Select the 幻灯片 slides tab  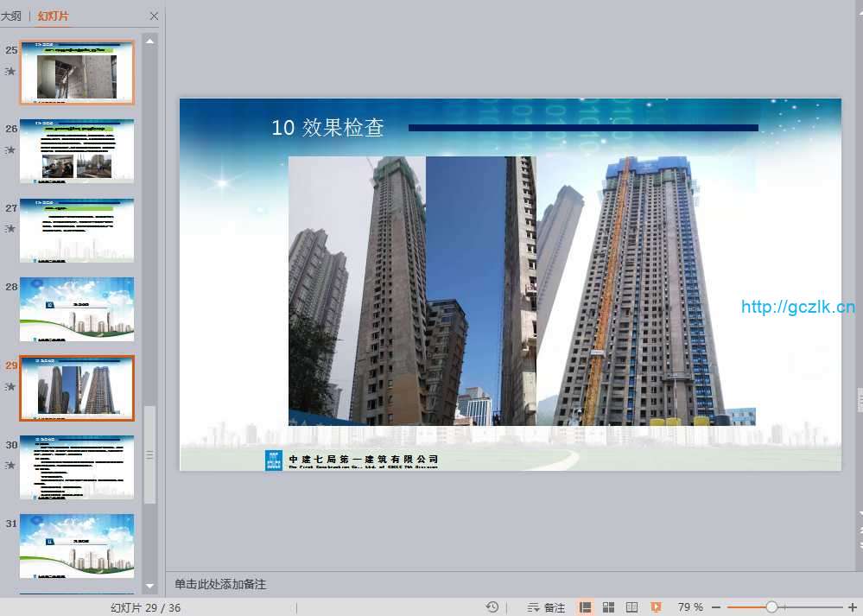click(54, 16)
